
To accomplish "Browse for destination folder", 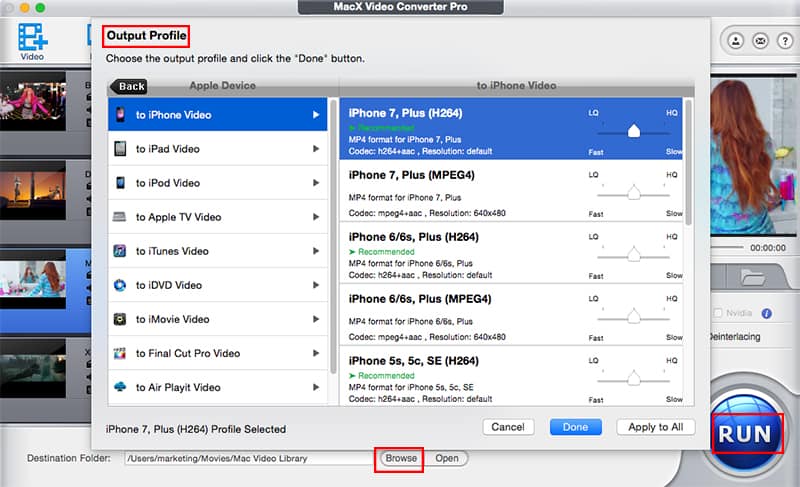I will [401, 458].
